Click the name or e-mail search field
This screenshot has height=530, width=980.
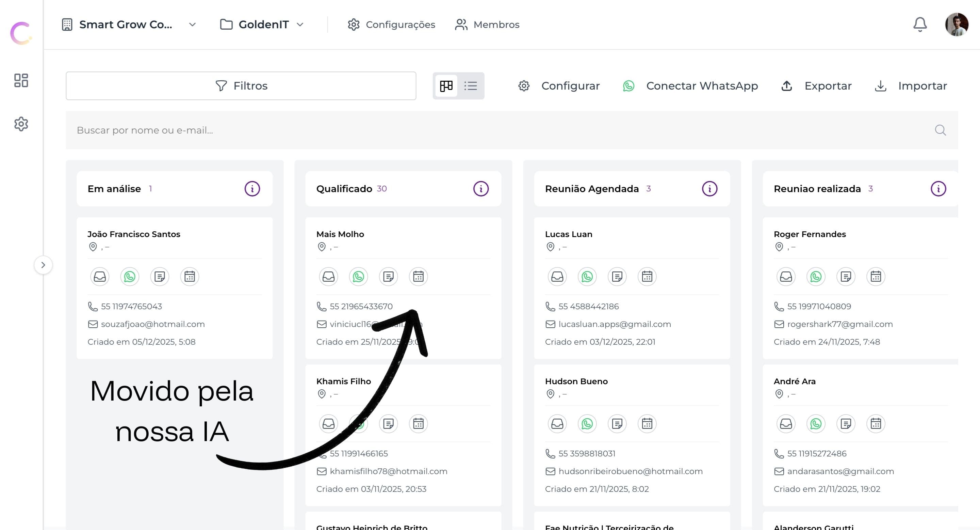coord(494,130)
